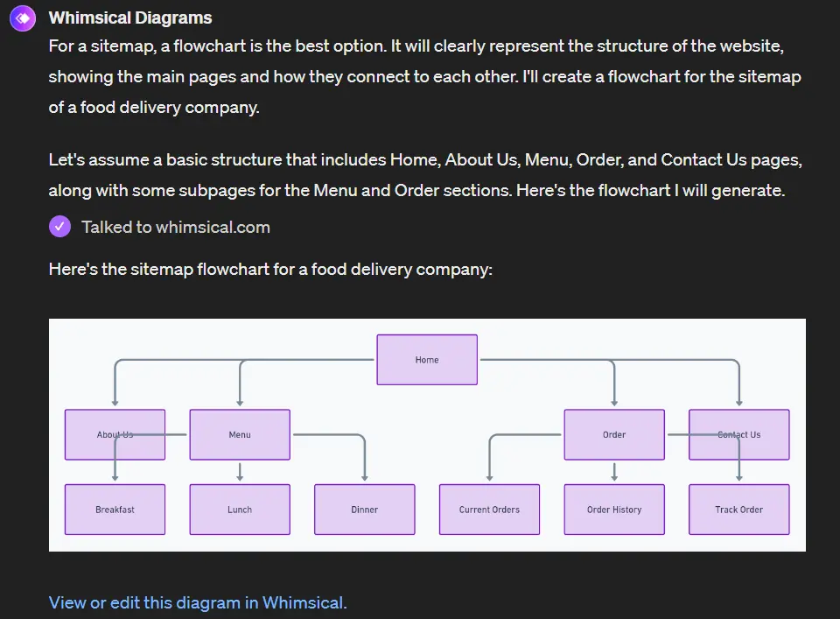Select the Dinner node in the flowchart
Viewport: 840px width, 619px height.
click(x=365, y=509)
